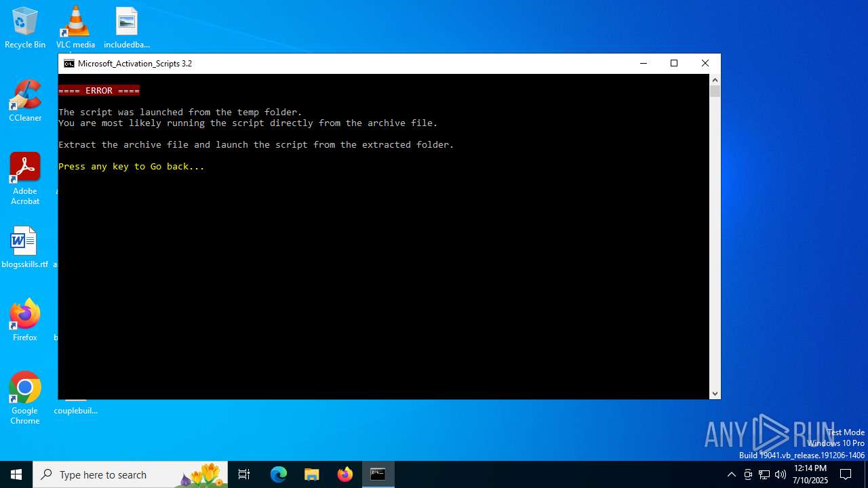Minimize the Microsoft_Activation_Scripts window
868x488 pixels.
coord(644,64)
